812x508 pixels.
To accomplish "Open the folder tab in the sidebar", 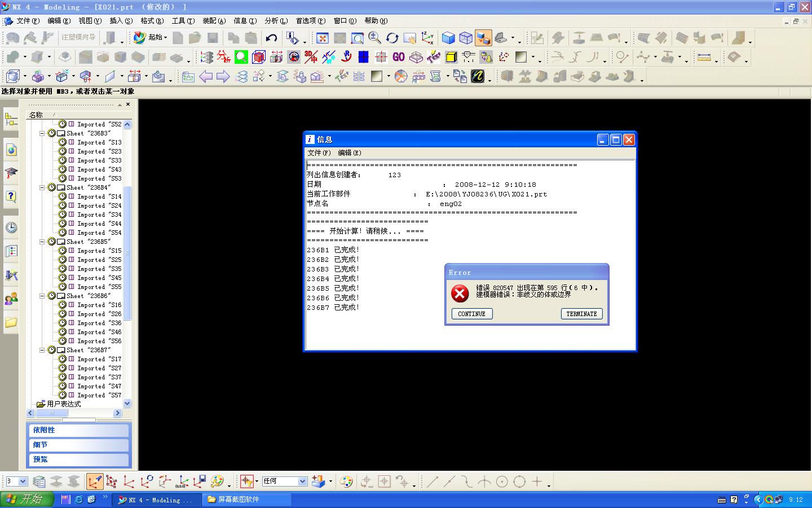I will [x=11, y=322].
